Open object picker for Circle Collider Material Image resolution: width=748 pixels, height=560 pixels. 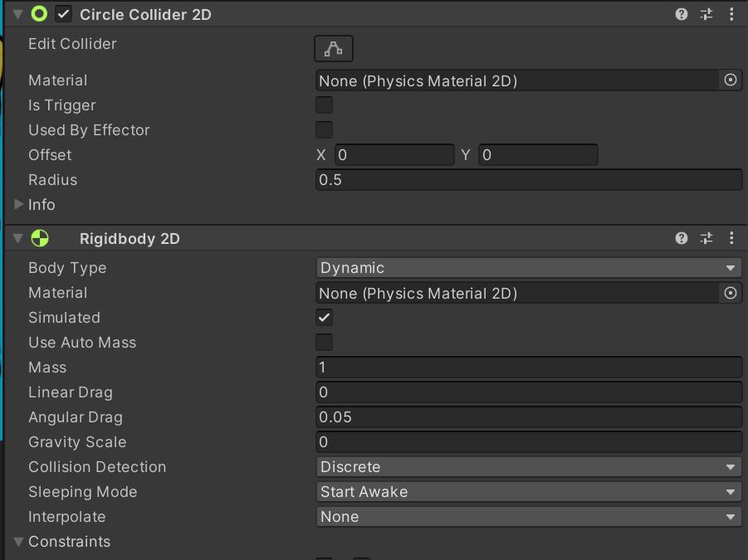731,80
